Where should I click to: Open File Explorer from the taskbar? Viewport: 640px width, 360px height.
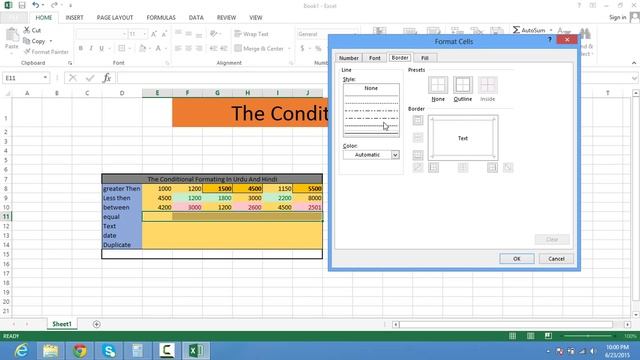tap(50, 351)
